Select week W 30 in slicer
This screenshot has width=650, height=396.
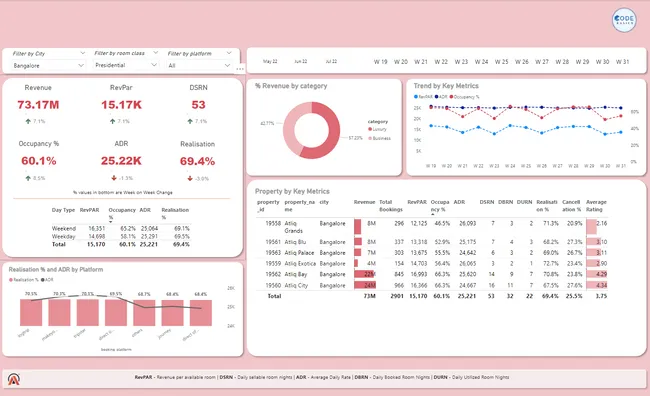click(x=602, y=62)
